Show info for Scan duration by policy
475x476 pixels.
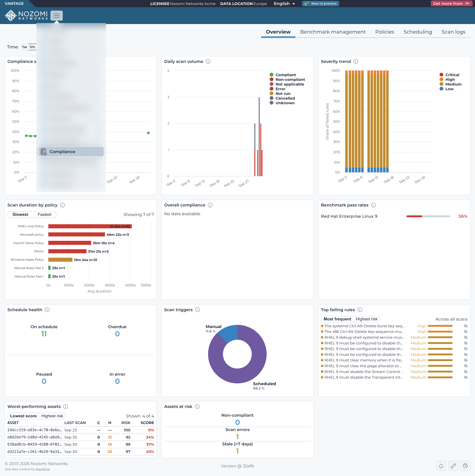coord(63,205)
